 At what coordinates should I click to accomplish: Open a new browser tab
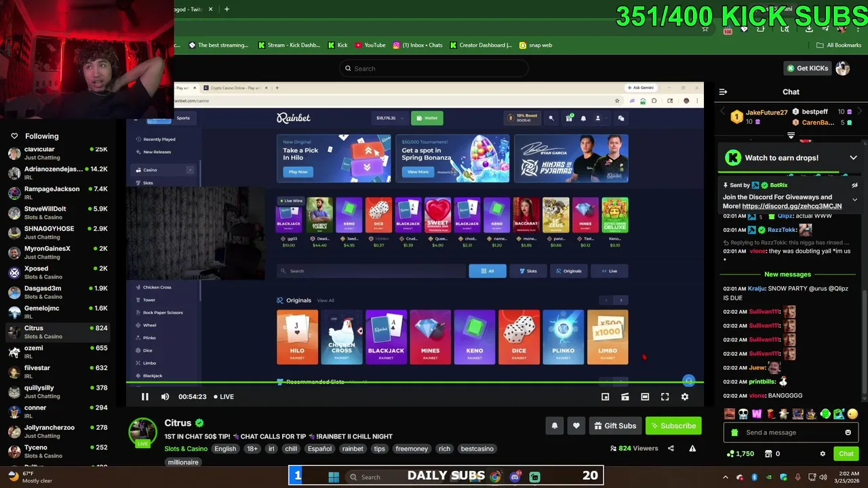coord(226,9)
